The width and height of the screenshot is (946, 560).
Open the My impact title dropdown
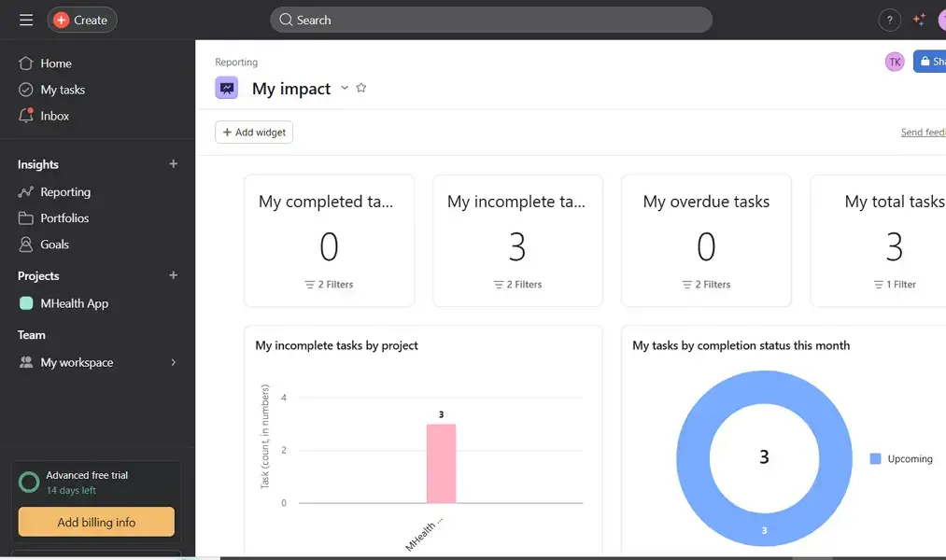tap(344, 88)
